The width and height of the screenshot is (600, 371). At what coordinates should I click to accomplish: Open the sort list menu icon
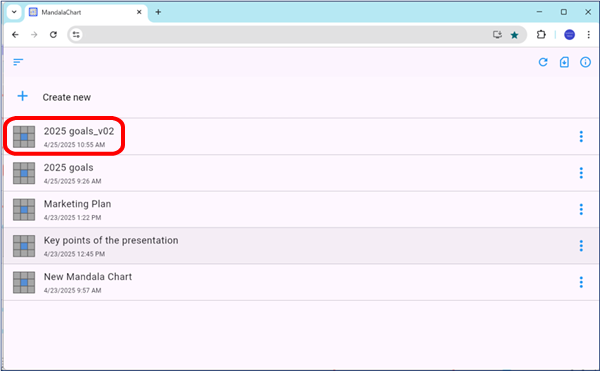(18, 62)
